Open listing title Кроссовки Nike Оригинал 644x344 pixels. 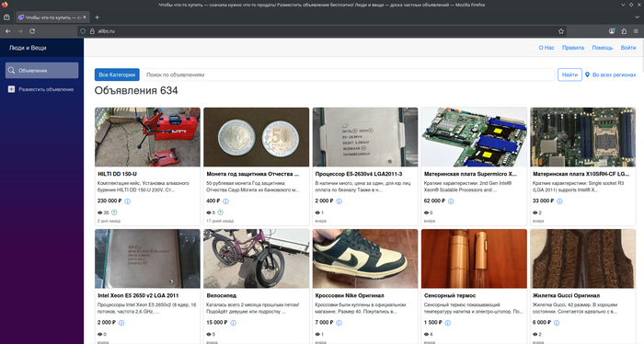(350, 295)
